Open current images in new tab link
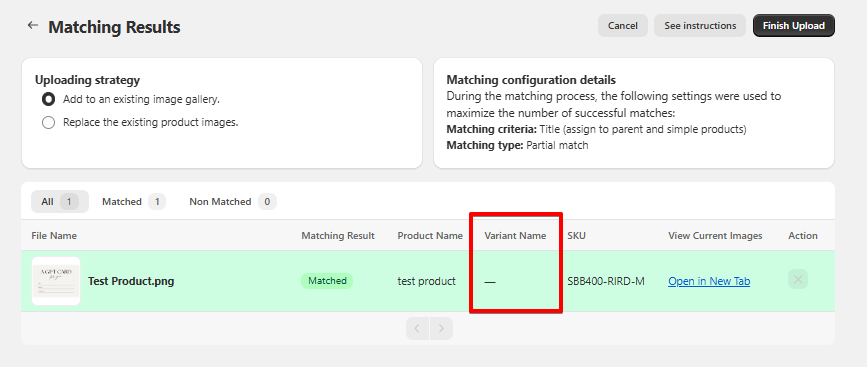Image resolution: width=867 pixels, height=367 pixels. (x=709, y=281)
